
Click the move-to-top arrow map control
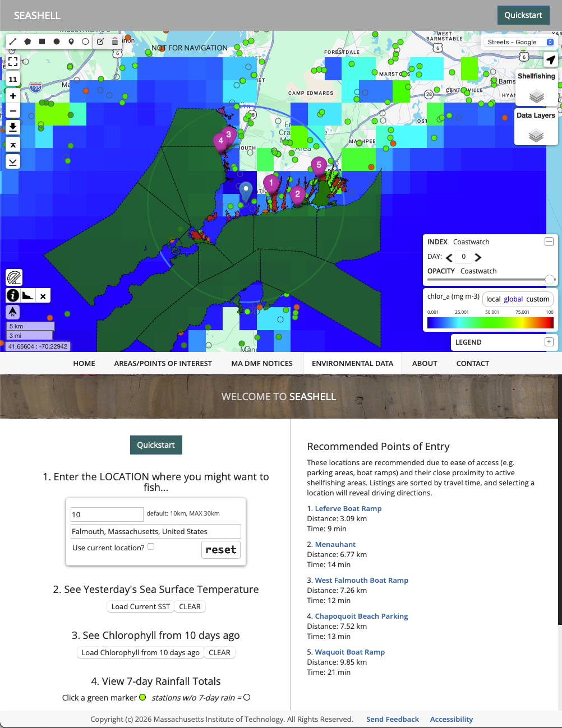(13, 145)
